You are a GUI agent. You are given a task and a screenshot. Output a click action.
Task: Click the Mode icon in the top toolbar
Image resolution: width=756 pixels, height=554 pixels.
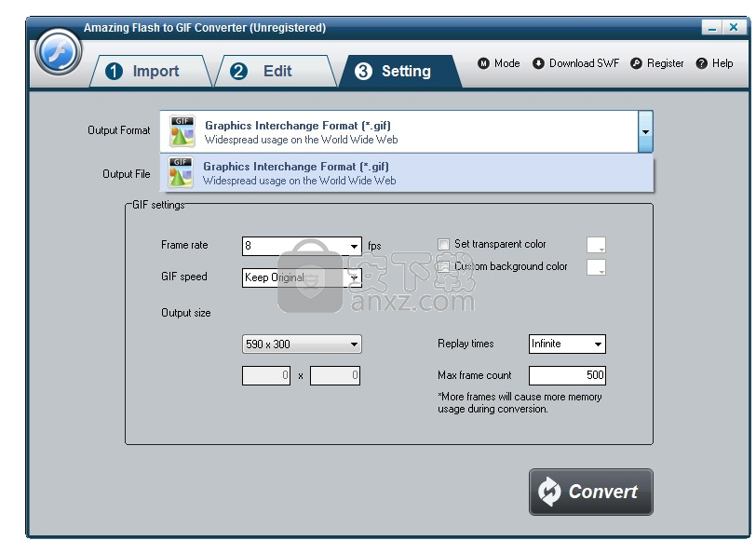[483, 63]
